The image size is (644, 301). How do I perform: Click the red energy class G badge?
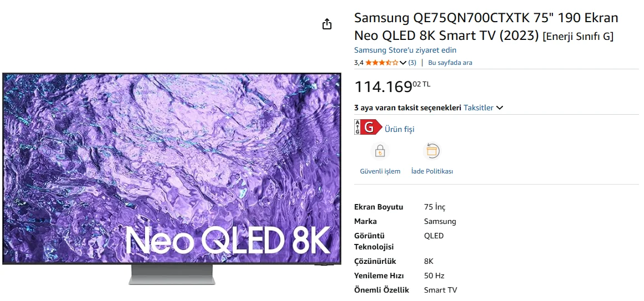click(368, 127)
